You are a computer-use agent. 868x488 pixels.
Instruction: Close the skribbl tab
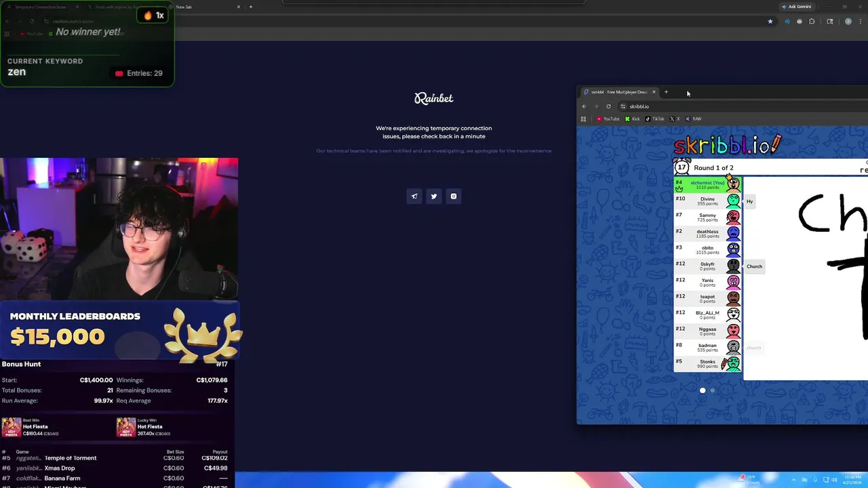point(654,92)
